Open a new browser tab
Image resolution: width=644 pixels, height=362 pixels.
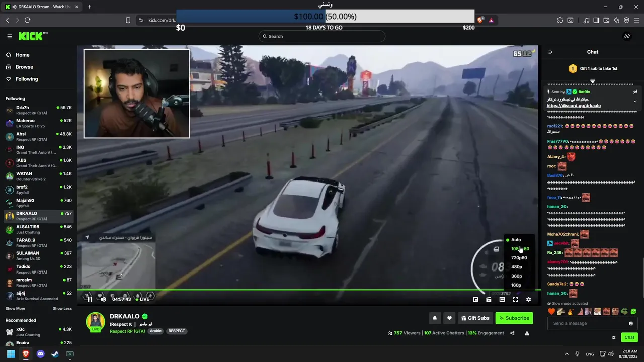89,7
